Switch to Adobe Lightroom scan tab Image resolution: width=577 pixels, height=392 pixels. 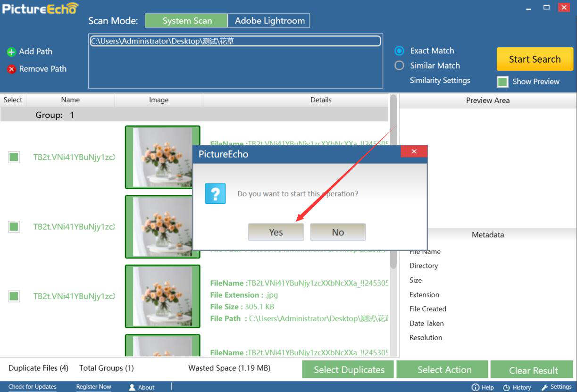[269, 21]
